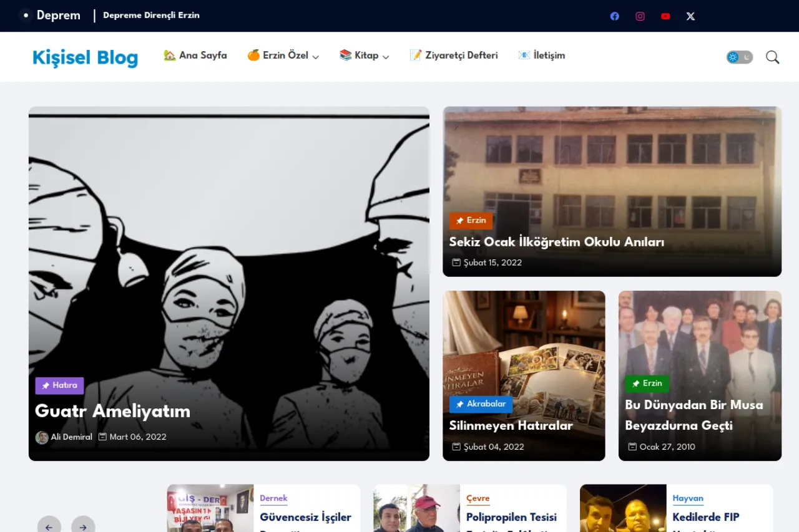Click the search magnifier icon
This screenshot has height=532, width=799.
772,57
